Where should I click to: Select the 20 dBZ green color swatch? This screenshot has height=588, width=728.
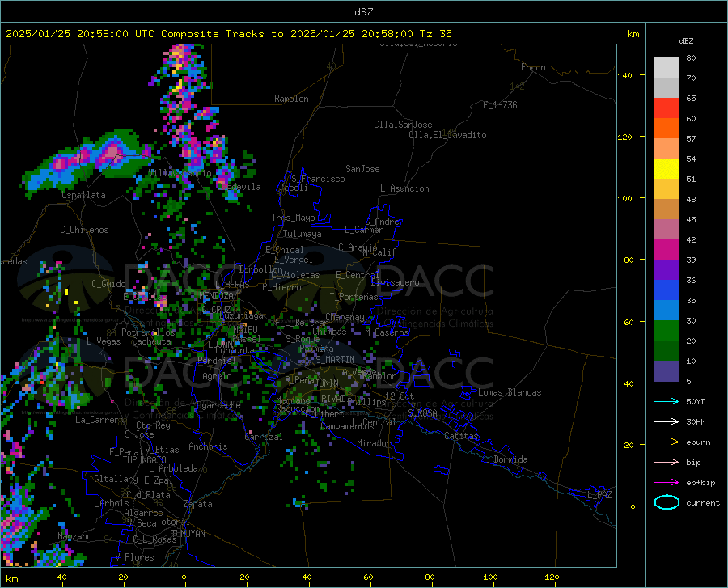667,351
